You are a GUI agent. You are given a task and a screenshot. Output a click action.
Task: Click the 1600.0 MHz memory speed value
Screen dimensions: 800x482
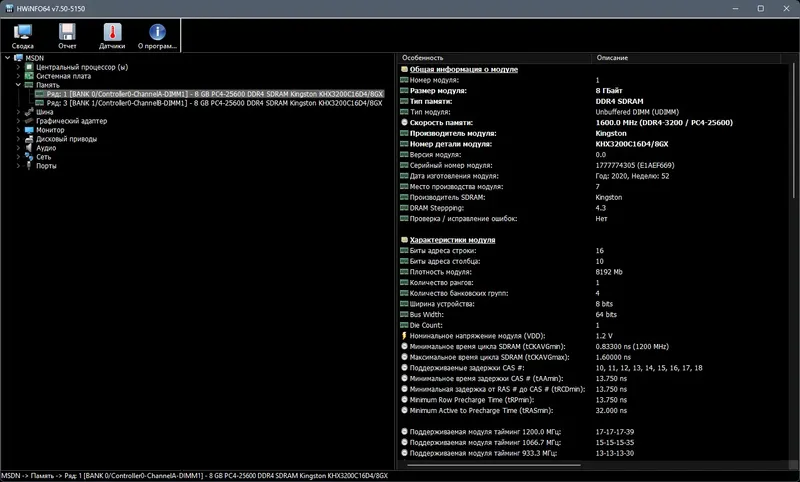[664, 122]
